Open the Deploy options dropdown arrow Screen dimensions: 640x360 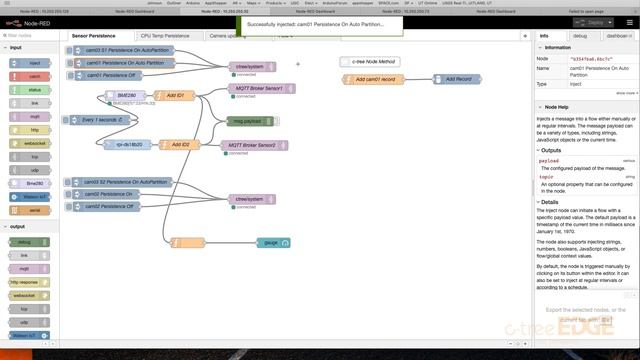[x=610, y=22]
